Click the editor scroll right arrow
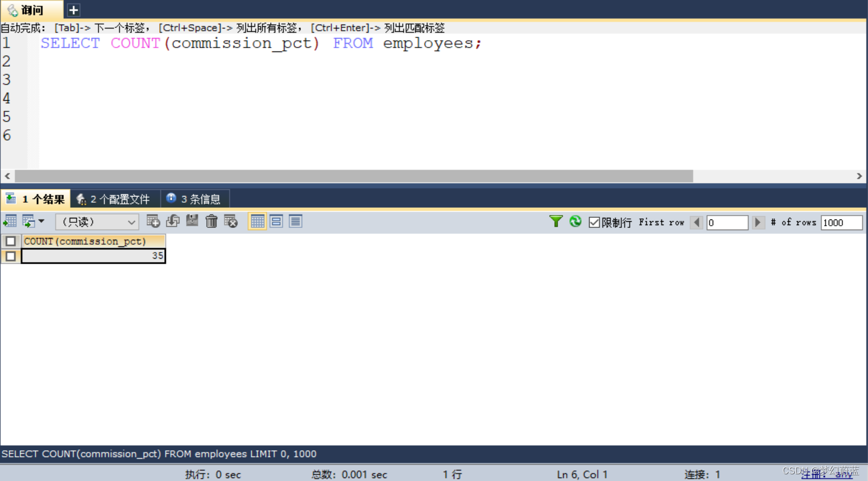Screen dimensions: 868x481 coord(860,176)
